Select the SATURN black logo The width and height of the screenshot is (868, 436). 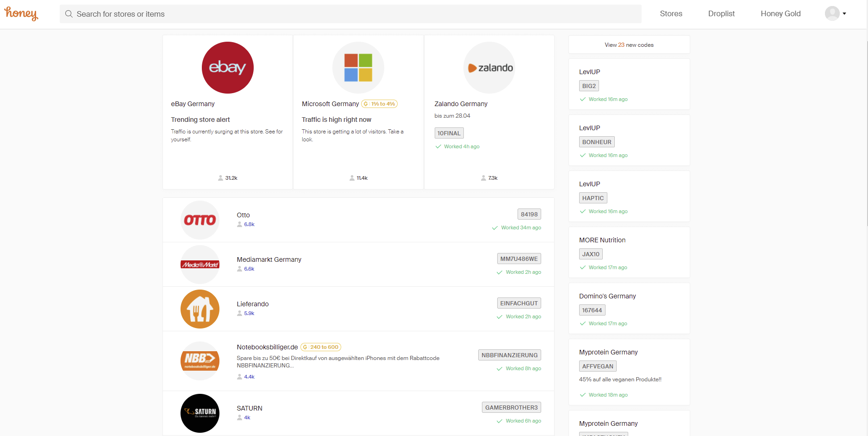point(200,413)
